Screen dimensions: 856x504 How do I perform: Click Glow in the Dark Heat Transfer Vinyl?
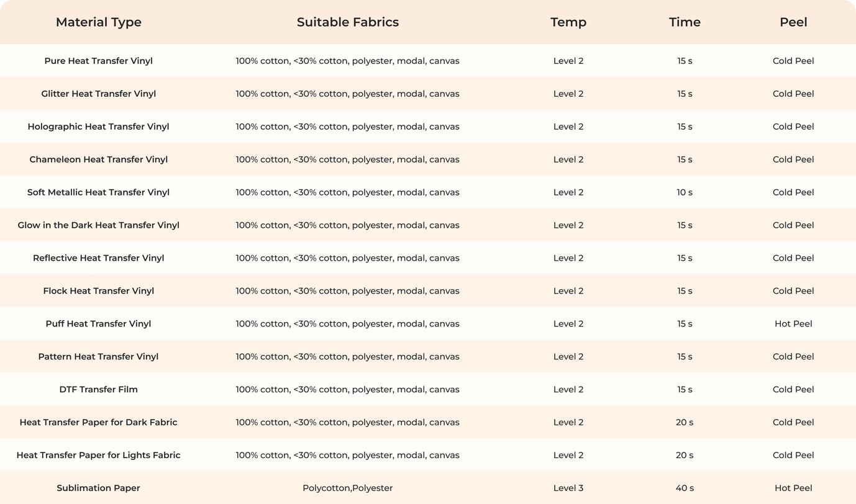pos(99,225)
